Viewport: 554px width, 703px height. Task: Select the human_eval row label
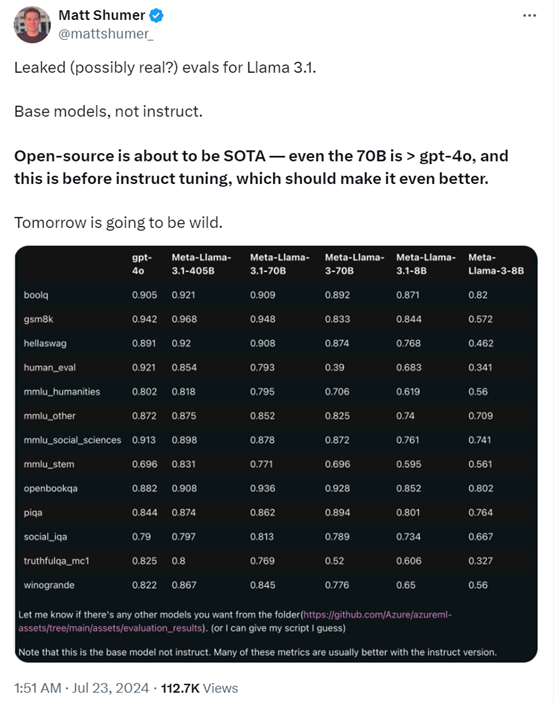click(x=50, y=368)
